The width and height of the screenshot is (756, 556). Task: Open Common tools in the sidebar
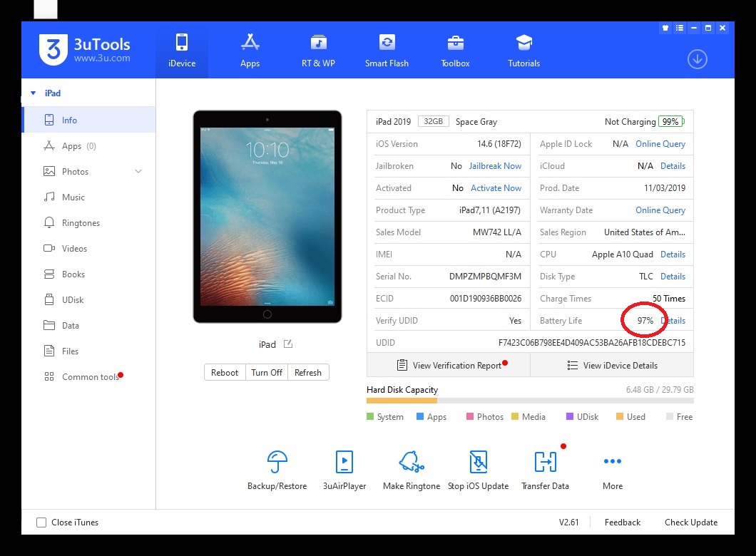(x=88, y=377)
